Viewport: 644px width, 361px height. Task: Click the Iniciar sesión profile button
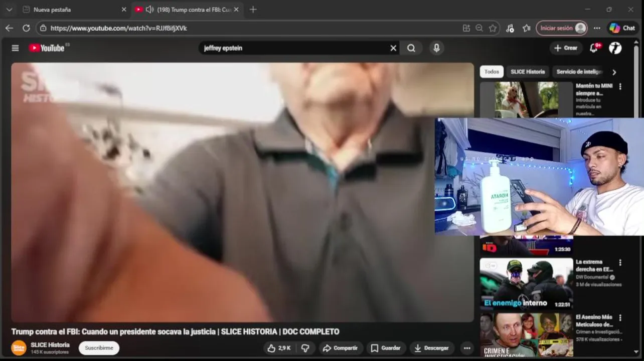562,29
